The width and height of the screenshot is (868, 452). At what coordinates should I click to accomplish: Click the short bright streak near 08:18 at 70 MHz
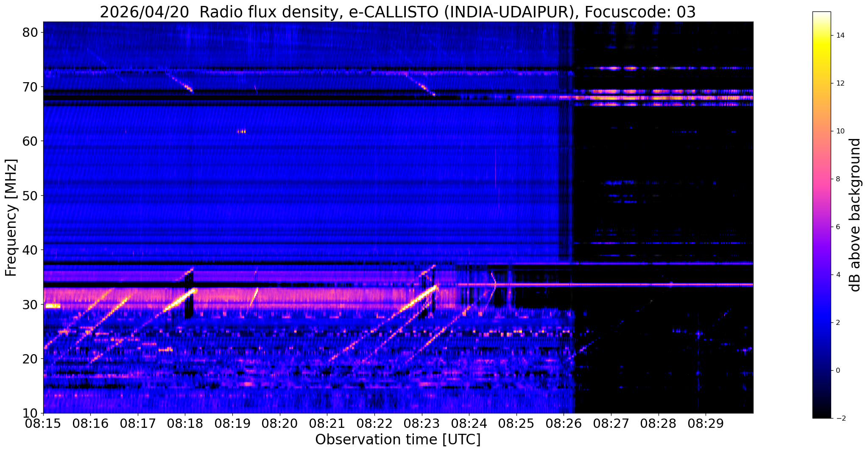point(188,88)
